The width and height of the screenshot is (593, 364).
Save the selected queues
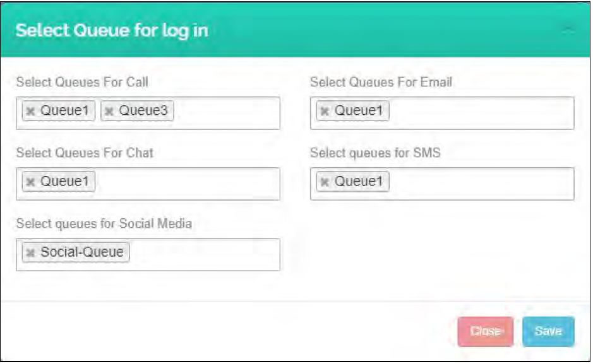click(x=548, y=331)
